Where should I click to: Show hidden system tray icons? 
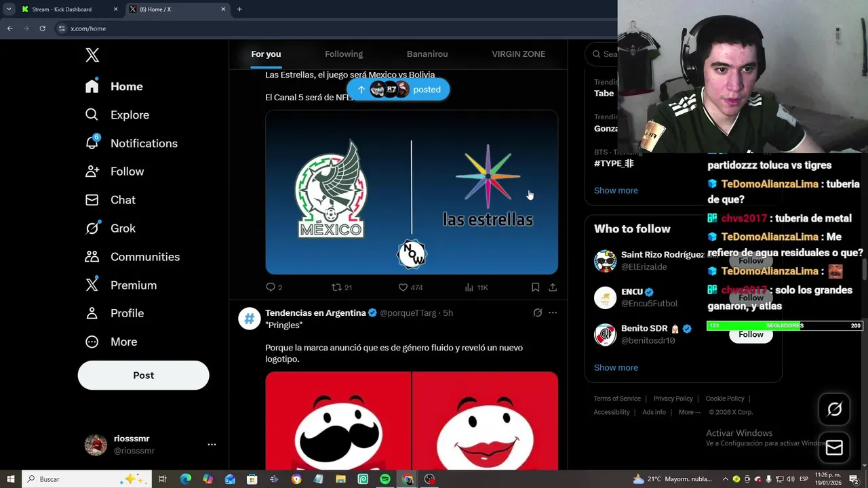[725, 479]
